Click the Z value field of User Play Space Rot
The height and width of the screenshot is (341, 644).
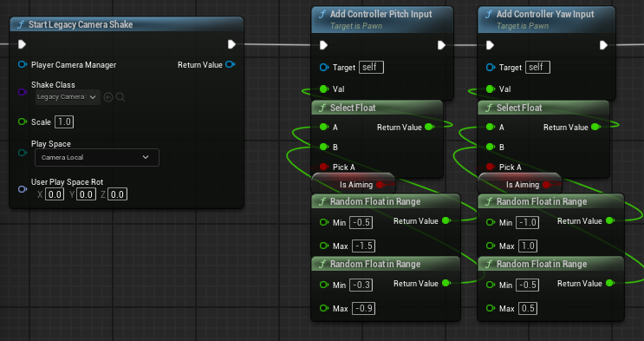coord(118,194)
